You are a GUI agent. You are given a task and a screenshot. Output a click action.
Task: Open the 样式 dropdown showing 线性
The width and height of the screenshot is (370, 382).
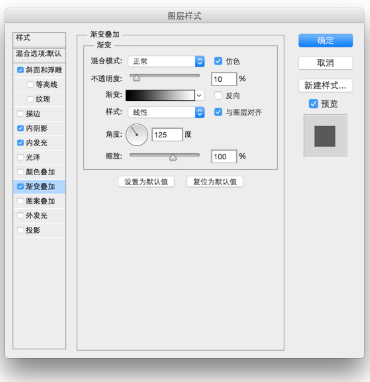click(x=166, y=112)
